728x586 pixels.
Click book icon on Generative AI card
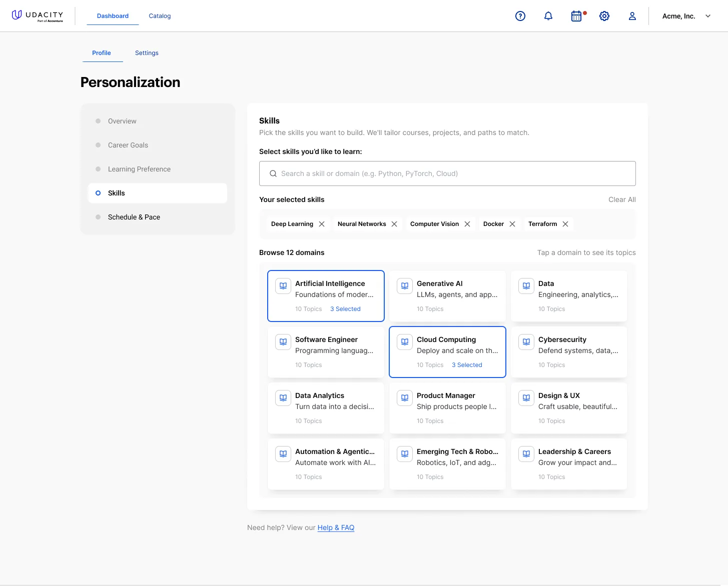tap(405, 286)
